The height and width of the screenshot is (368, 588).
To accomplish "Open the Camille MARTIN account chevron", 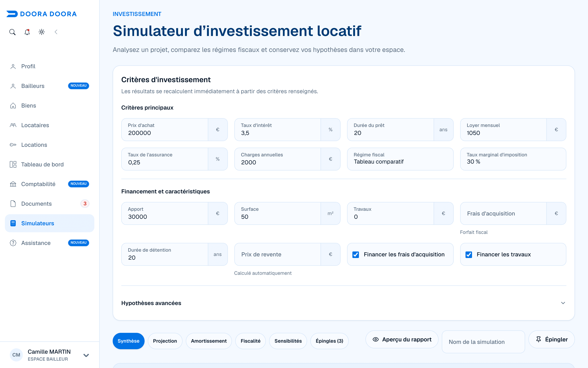I will coord(86,355).
